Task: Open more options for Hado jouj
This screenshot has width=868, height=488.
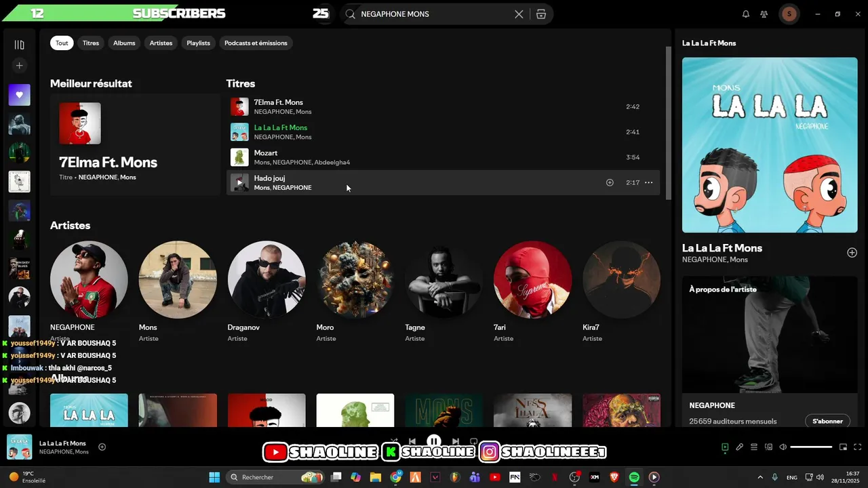Action: 648,182
